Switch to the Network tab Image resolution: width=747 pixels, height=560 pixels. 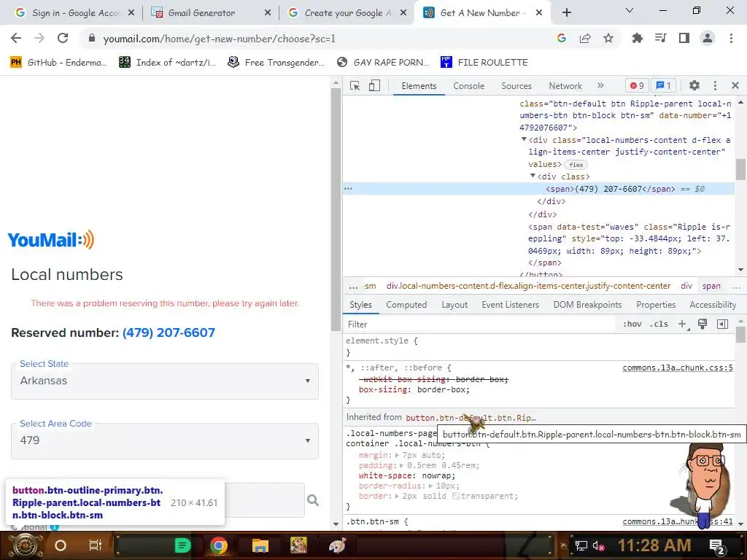(565, 86)
